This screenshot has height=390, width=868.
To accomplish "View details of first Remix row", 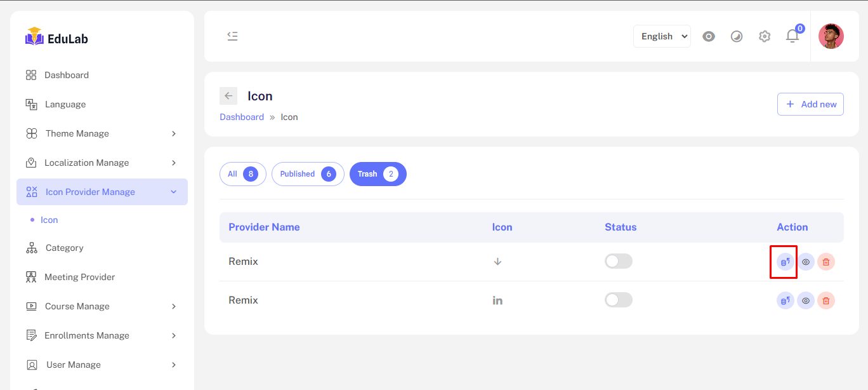I will 806,262.
